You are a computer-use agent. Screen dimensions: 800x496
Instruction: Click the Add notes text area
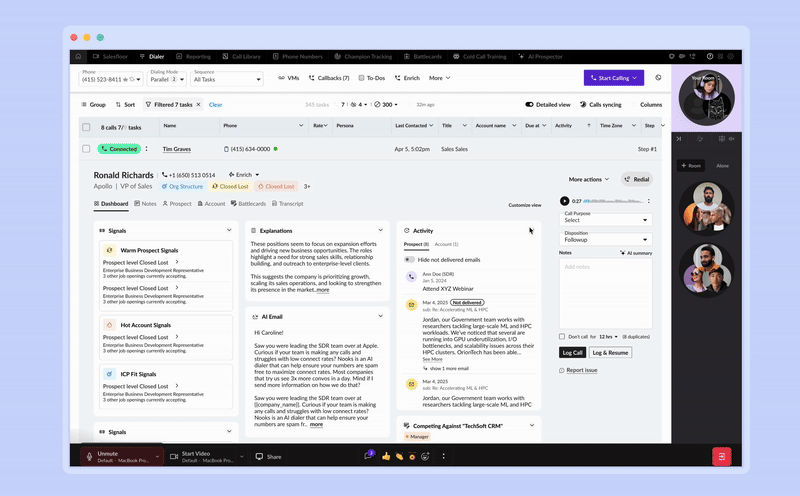(606, 293)
